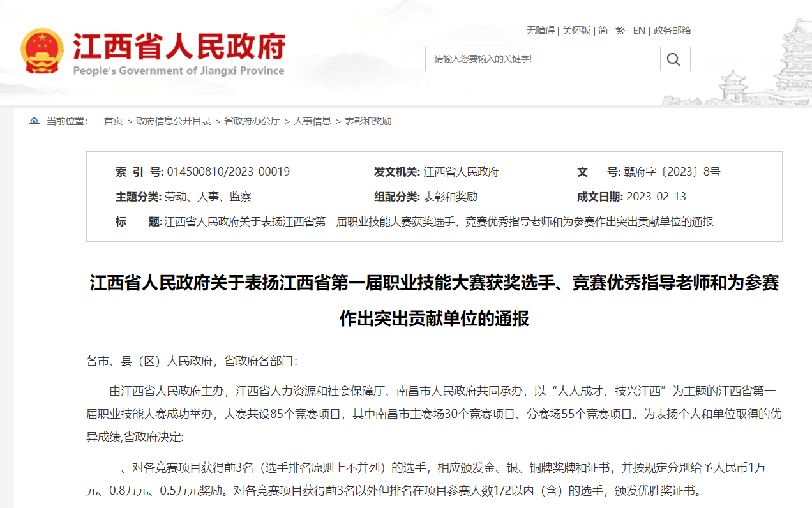Click inside the keyword search input box
The width and height of the screenshot is (812, 508).
543,59
